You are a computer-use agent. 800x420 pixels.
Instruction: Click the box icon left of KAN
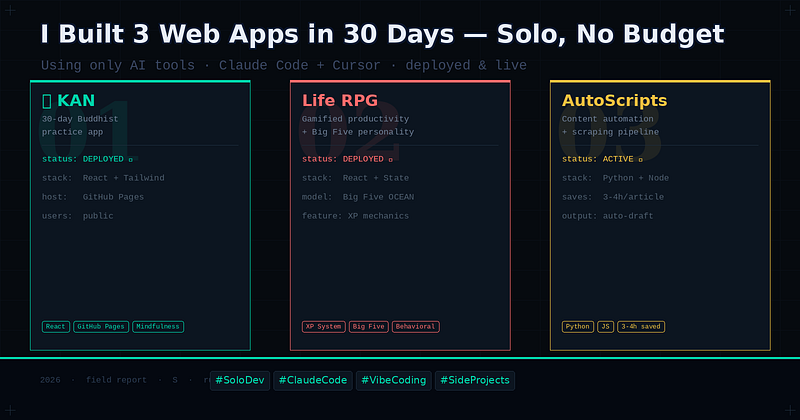tap(46, 101)
